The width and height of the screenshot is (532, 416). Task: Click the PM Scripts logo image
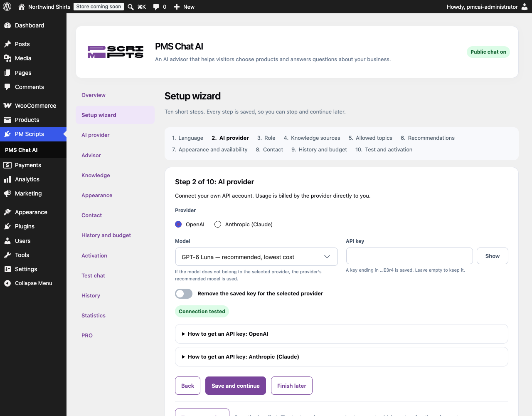coord(116,52)
